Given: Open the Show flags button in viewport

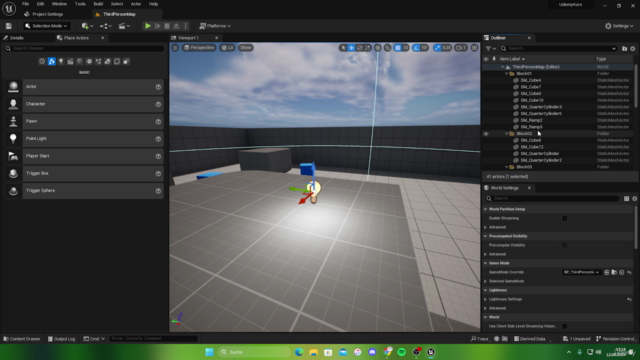Looking at the screenshot, I should (246, 48).
